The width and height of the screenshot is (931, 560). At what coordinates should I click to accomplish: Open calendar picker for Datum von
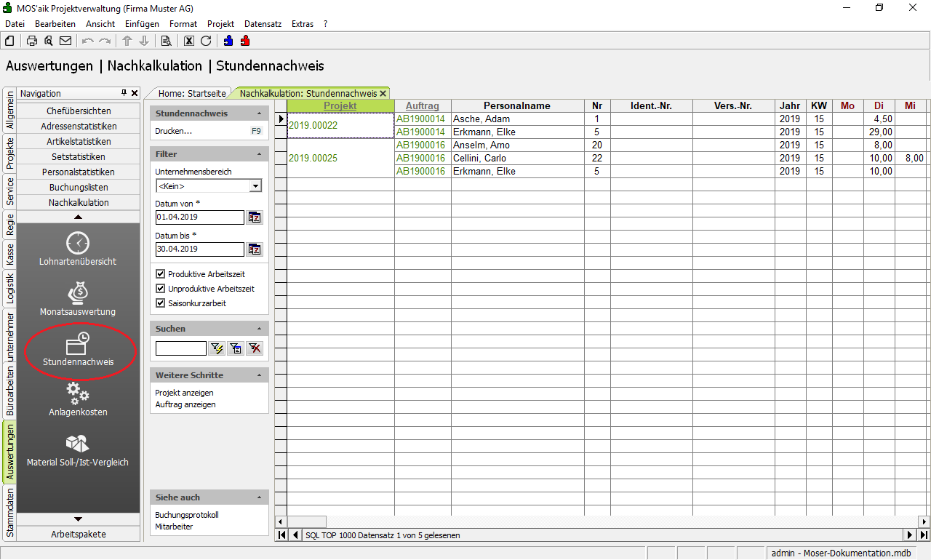(x=254, y=217)
